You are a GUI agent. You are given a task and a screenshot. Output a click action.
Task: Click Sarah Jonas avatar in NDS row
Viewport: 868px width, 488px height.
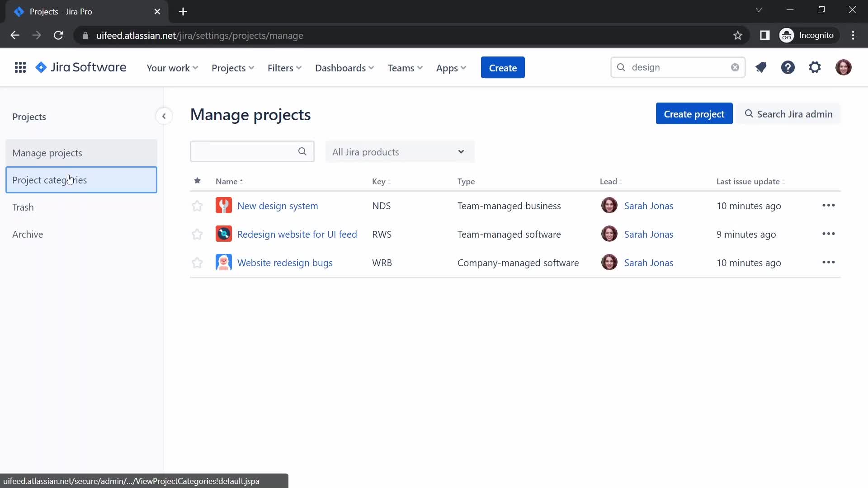(x=609, y=206)
